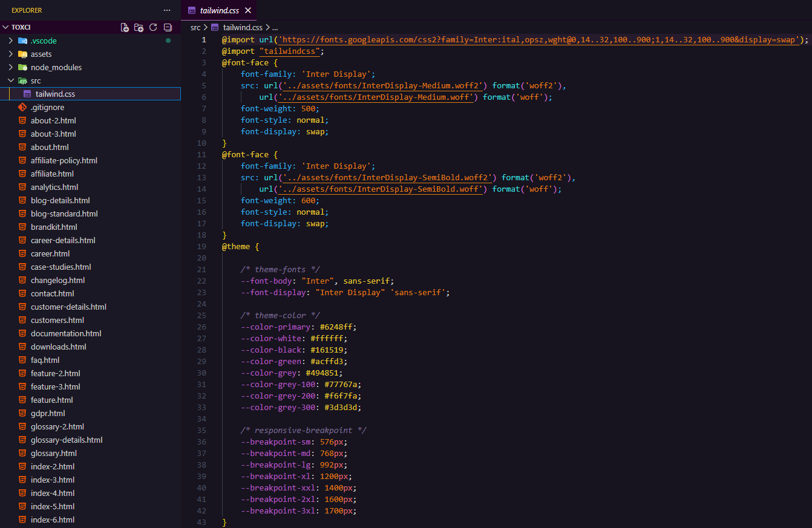
Task: Open the Explorer more actions ellipsis
Action: (x=167, y=10)
